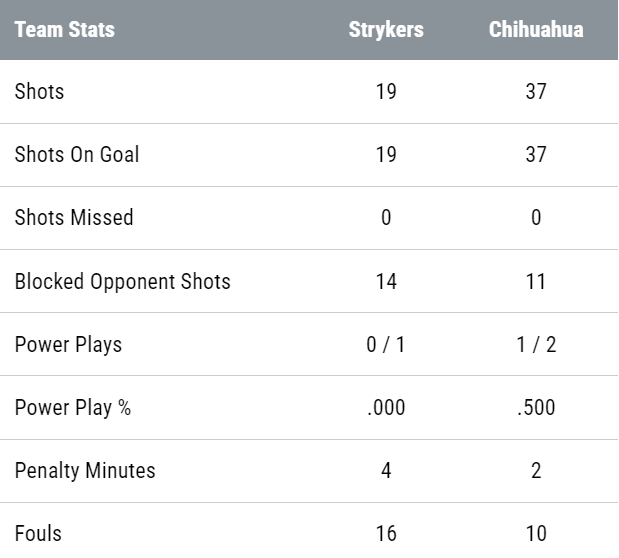619x558 pixels.
Task: Click Chihuahua blocked shots value 11
Action: (x=536, y=282)
